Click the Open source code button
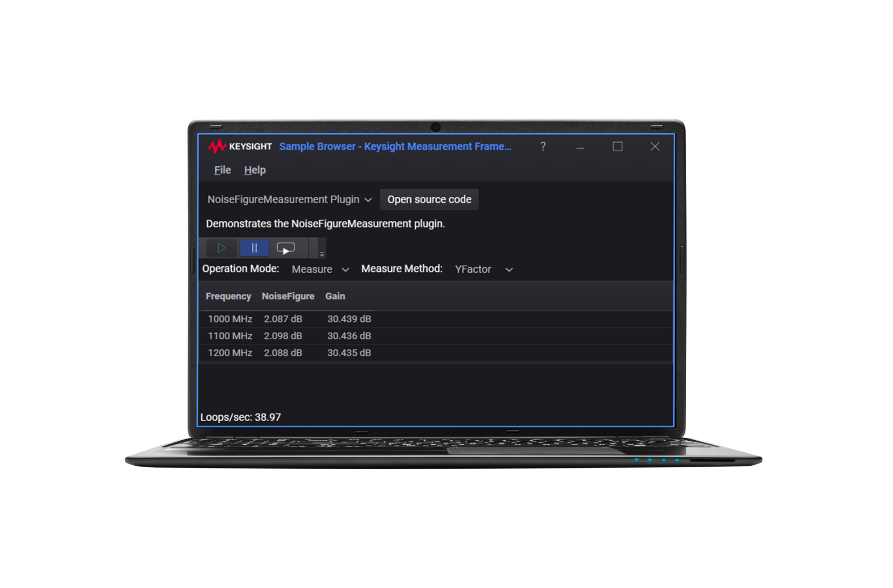The height and width of the screenshot is (588, 893). point(429,199)
